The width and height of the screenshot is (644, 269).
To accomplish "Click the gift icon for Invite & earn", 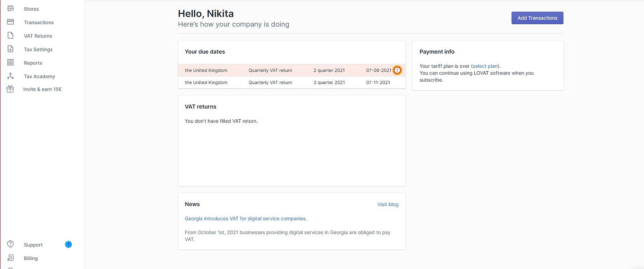I will click(x=10, y=89).
